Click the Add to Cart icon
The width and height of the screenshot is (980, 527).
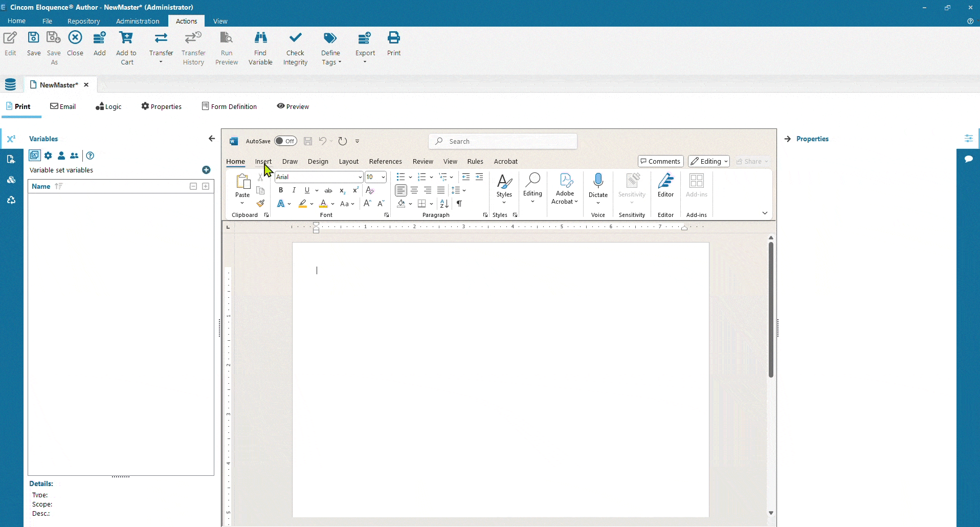[x=126, y=38]
